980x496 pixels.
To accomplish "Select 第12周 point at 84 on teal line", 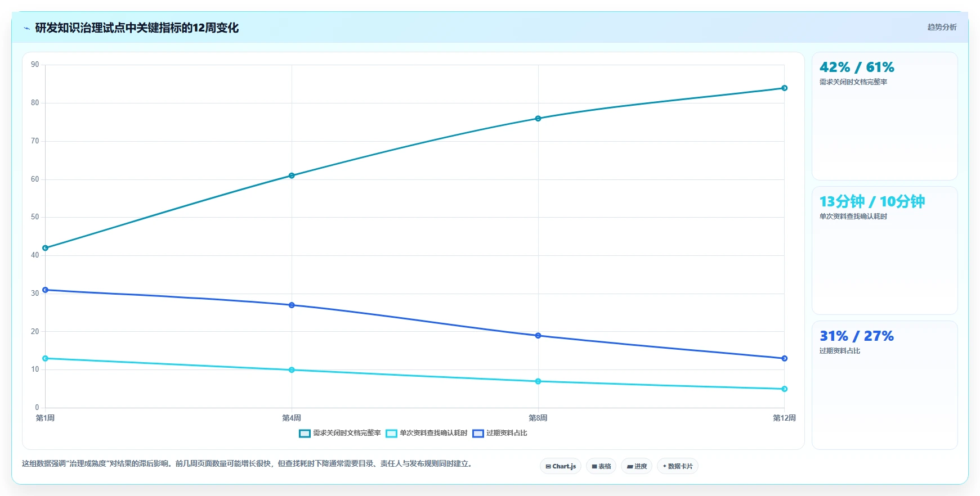I will click(x=784, y=88).
